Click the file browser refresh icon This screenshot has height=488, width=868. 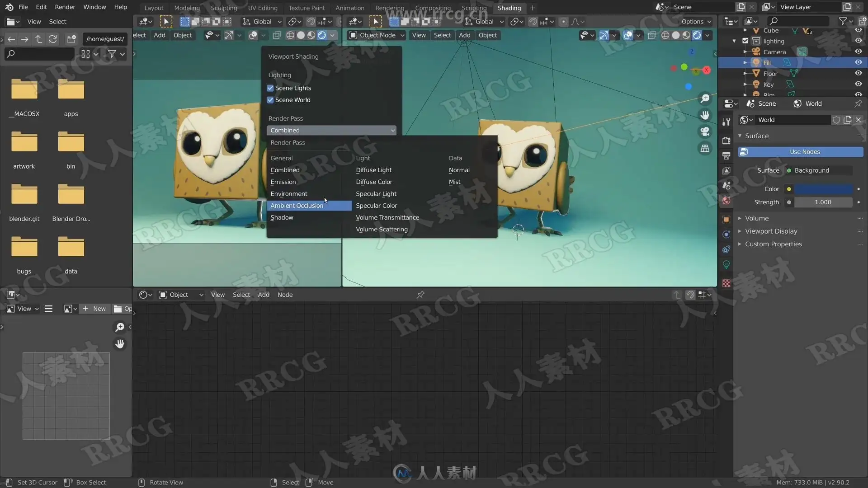(53, 39)
